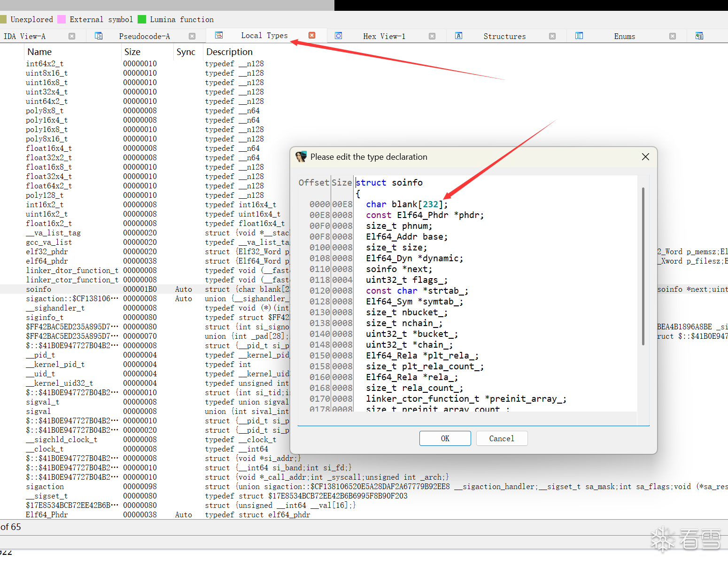728x561 pixels.
Task: Select the elf64_phdr type row
Action: pyautogui.click(x=364, y=261)
